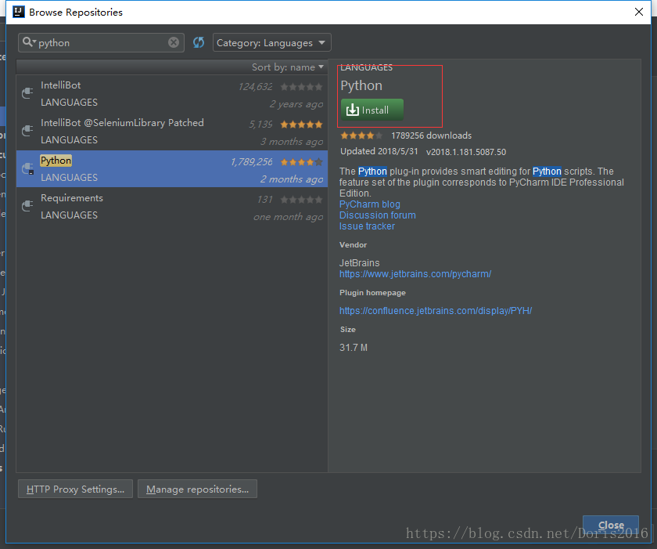The image size is (657, 549).
Task: Open the Category: Languages dropdown
Action: 271,43
